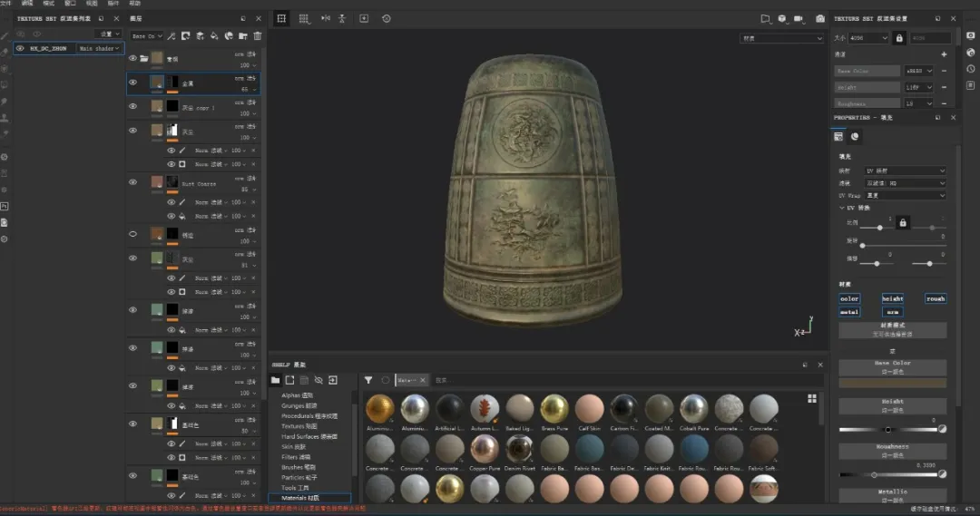Image resolution: width=980 pixels, height=516 pixels.
Task: Open the texture size 4096 dropdown
Action: coord(869,38)
